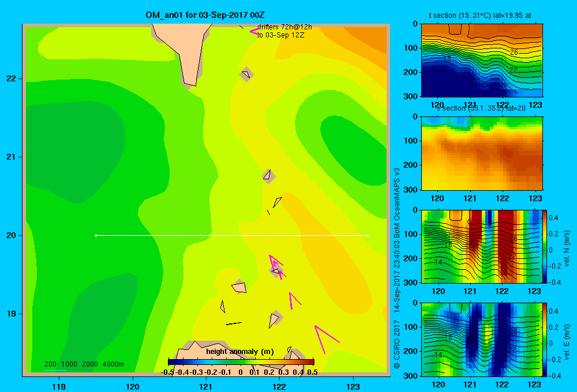Click the magenta drifter arrow near 122.2E 19.1N
577x392 pixels.
coord(294,300)
